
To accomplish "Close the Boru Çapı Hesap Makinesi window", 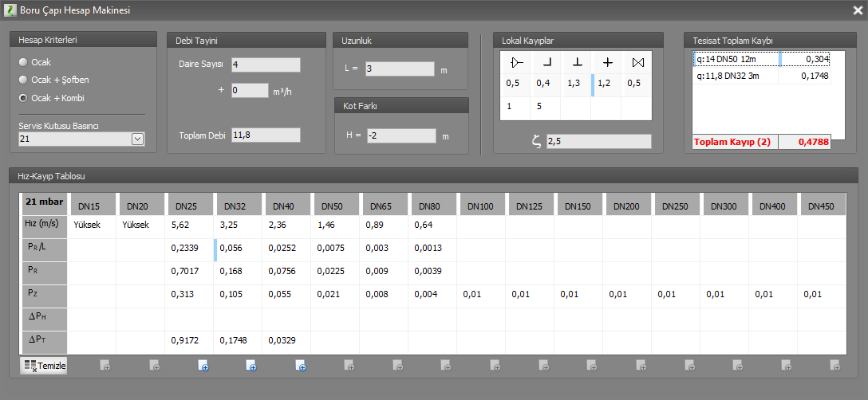I will click(x=857, y=10).
